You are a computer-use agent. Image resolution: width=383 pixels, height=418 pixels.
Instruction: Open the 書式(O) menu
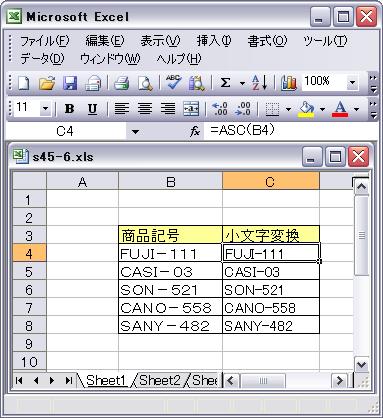(x=267, y=41)
